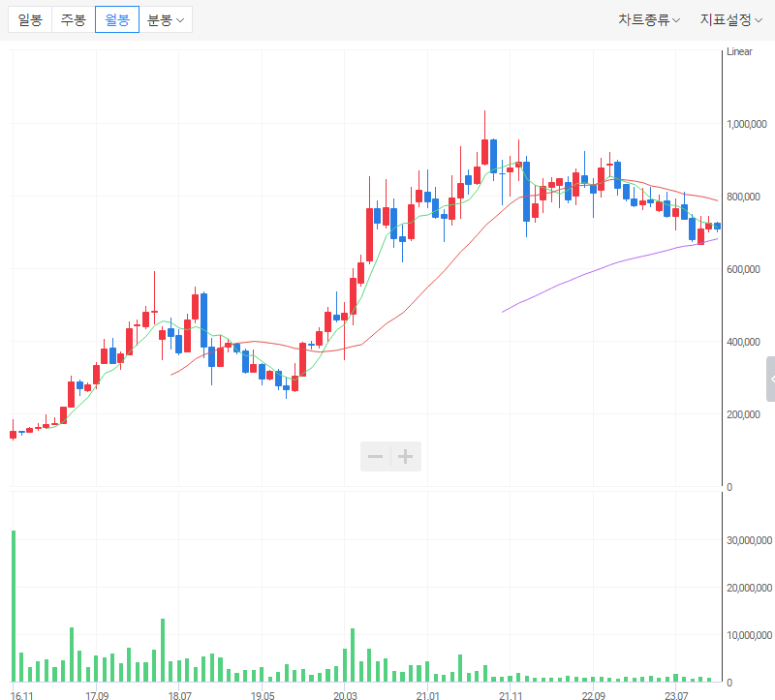Zoom out the chart with minus button
The width and height of the screenshot is (775, 700).
pyautogui.click(x=376, y=456)
